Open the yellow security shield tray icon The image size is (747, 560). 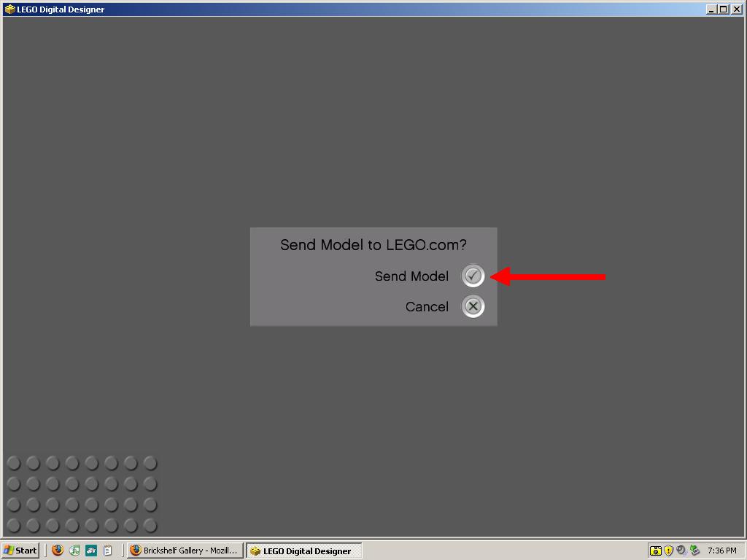pos(668,551)
